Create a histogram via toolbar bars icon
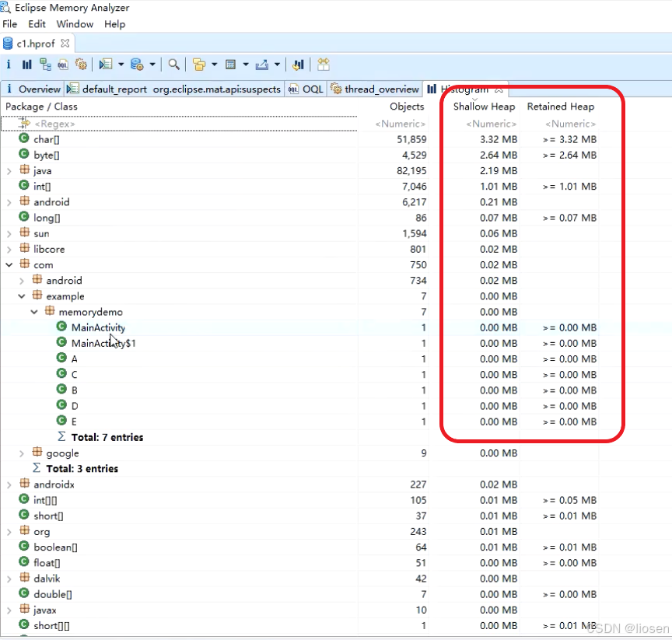 coord(27,65)
